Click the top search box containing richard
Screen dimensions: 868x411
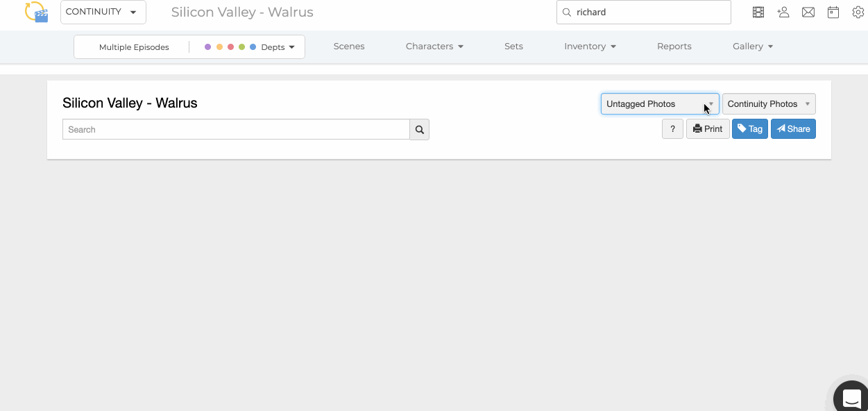click(643, 12)
